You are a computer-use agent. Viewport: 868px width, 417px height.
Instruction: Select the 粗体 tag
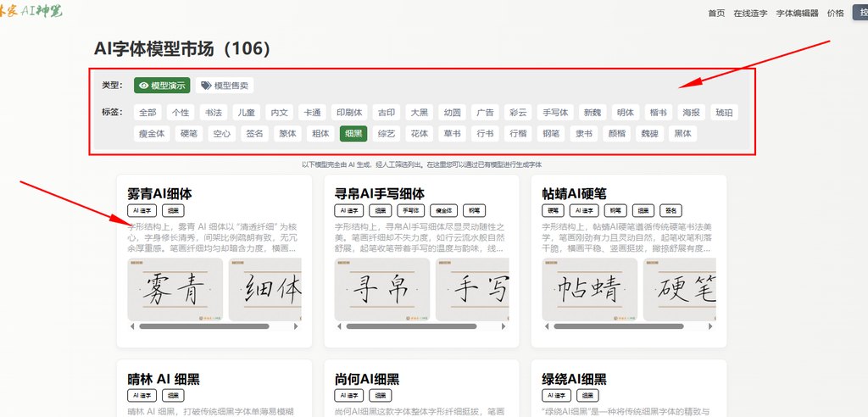(x=320, y=133)
